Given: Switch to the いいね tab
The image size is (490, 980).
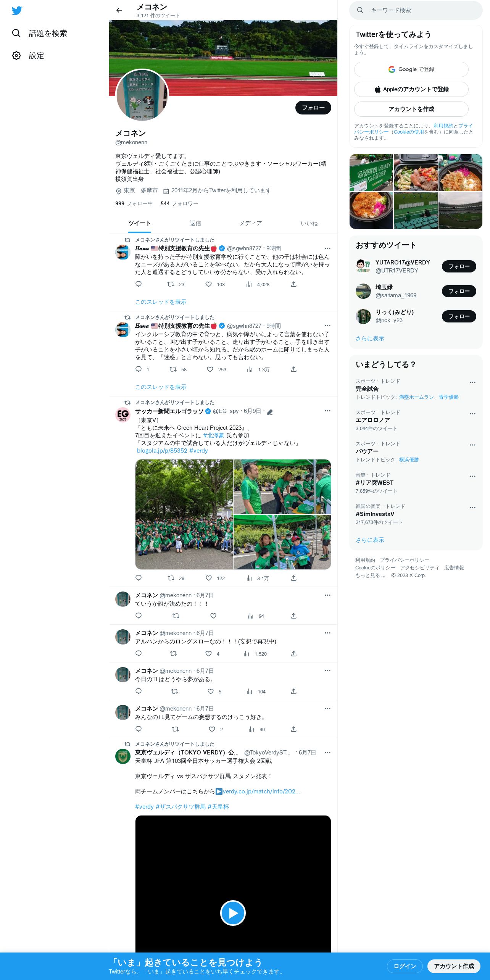Looking at the screenshot, I should tap(309, 223).
